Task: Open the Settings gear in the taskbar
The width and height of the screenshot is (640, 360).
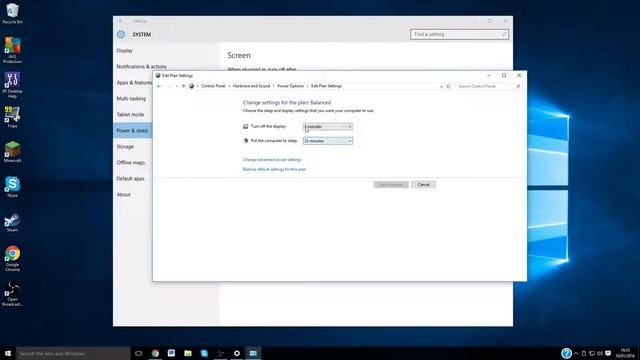Action: (x=237, y=353)
